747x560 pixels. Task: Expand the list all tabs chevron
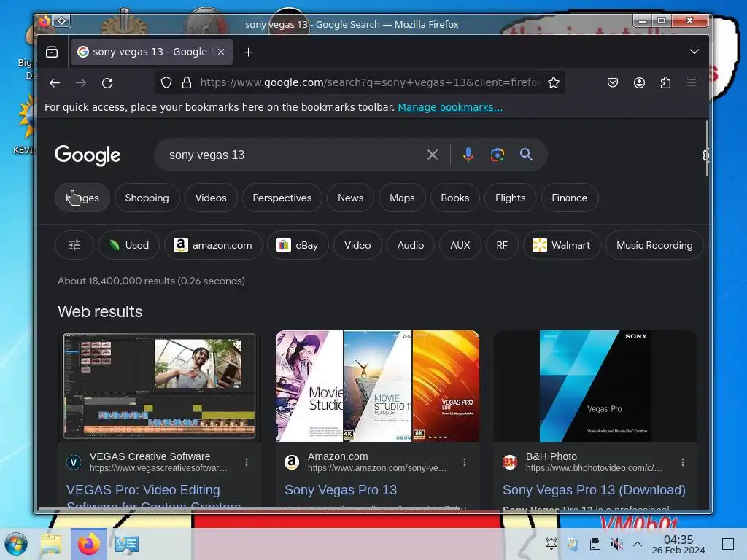coord(694,52)
